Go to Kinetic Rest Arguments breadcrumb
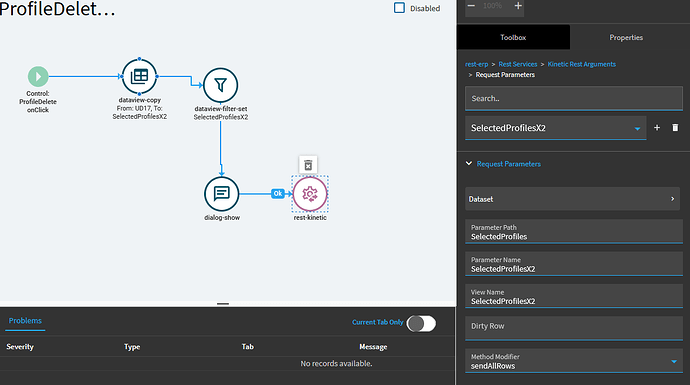The width and height of the screenshot is (690, 385). click(x=581, y=64)
